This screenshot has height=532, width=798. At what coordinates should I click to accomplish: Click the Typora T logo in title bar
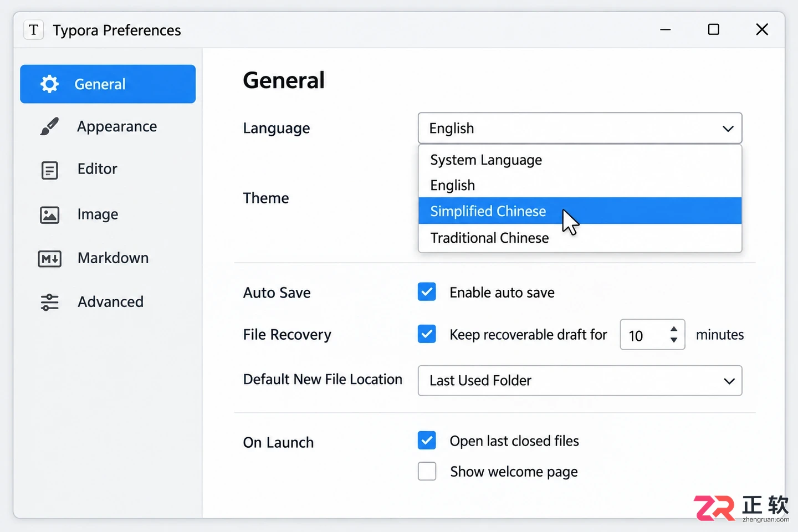pos(34,30)
